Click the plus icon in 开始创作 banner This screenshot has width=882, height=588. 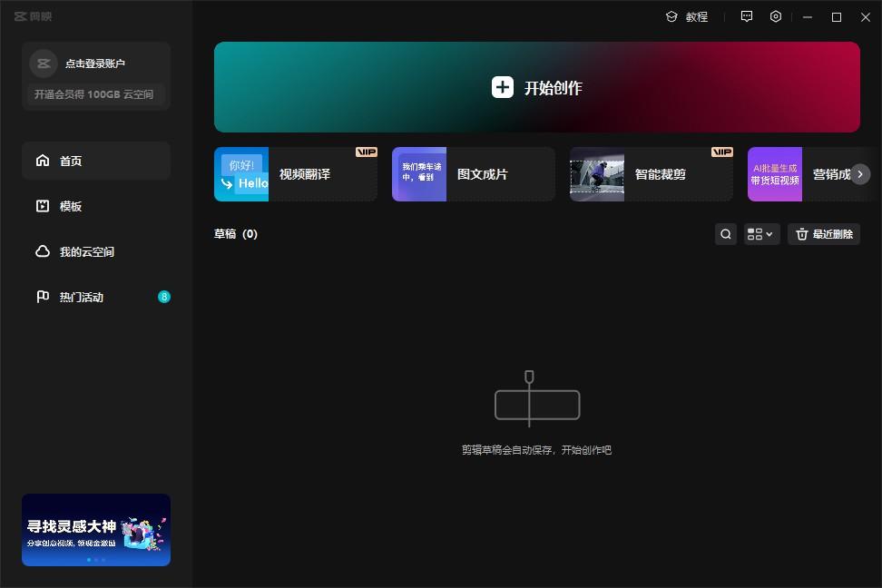coord(502,87)
